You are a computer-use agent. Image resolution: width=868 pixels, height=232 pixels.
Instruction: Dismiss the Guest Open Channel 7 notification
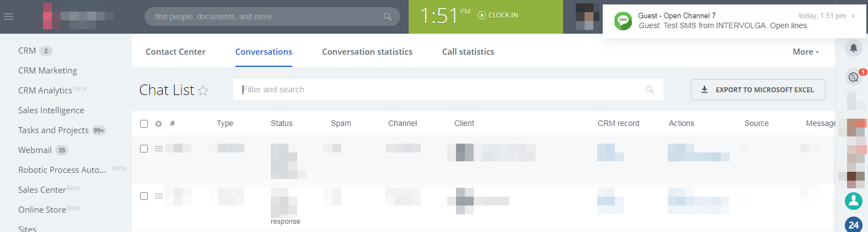tap(853, 16)
